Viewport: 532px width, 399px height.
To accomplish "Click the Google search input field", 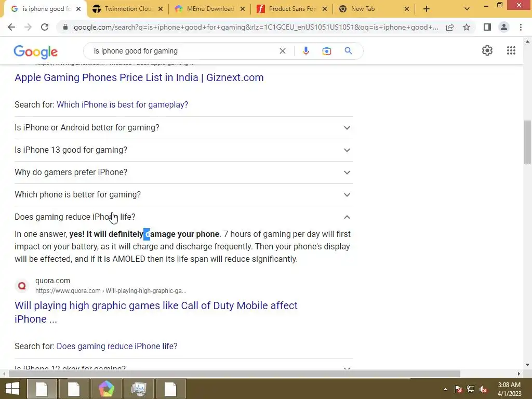I will pos(183,51).
